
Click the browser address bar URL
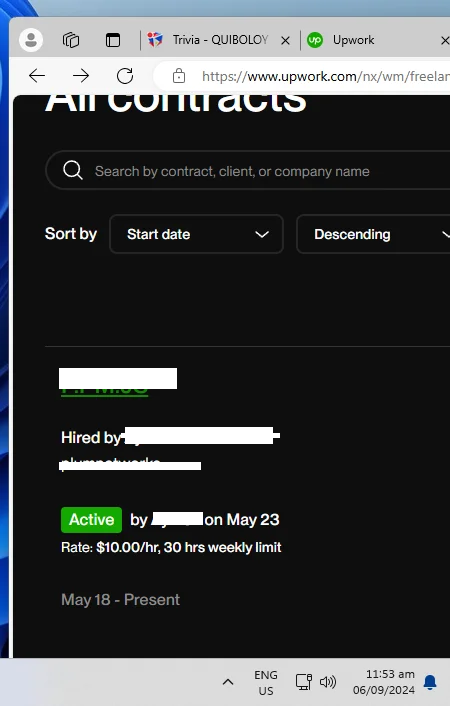coord(324,76)
